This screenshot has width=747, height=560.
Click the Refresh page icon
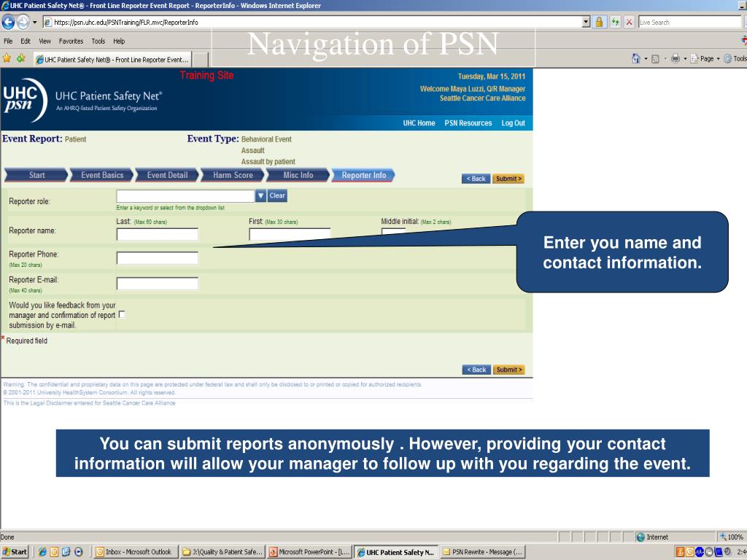pos(615,22)
